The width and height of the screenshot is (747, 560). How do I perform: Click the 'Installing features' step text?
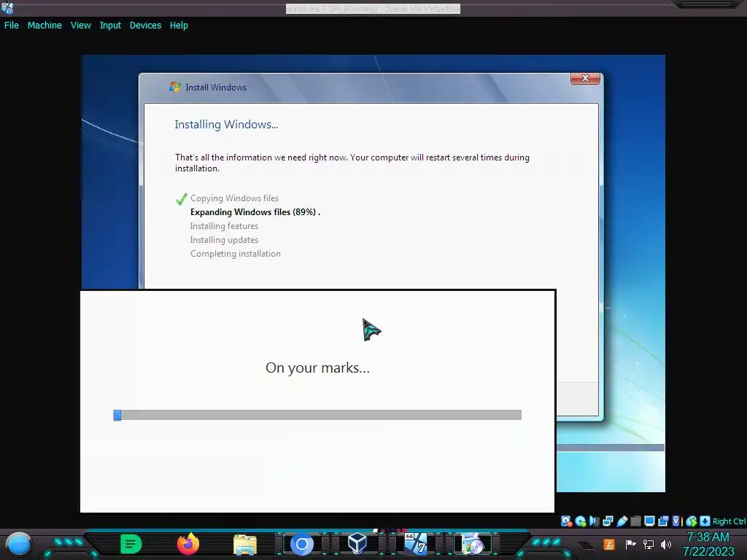[224, 226]
